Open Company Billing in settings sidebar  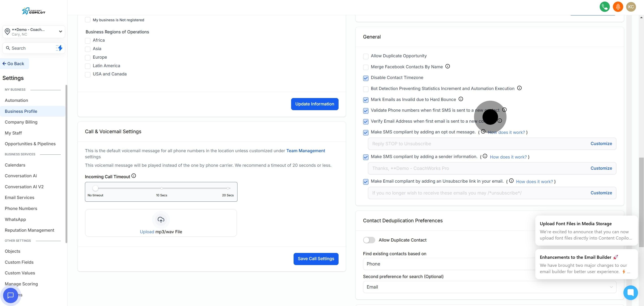pos(21,122)
